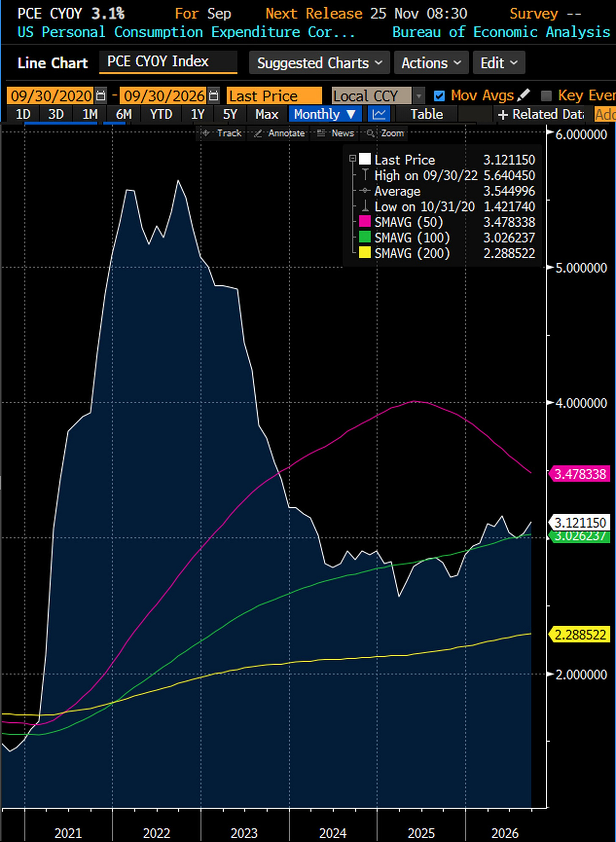
Task: Click the plus icon for Related Data
Action: [x=503, y=115]
